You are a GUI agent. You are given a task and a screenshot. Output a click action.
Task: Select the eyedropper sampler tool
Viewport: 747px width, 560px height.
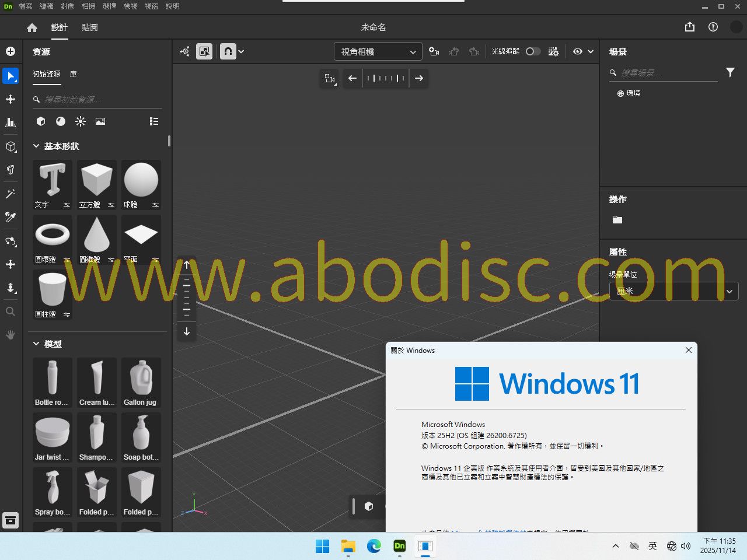pyautogui.click(x=11, y=217)
